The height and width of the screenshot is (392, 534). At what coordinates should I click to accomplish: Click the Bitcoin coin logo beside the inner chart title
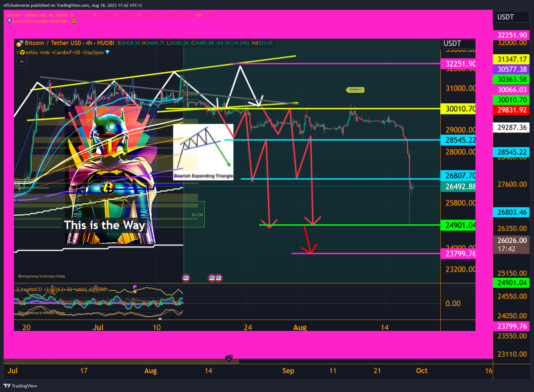[20, 43]
